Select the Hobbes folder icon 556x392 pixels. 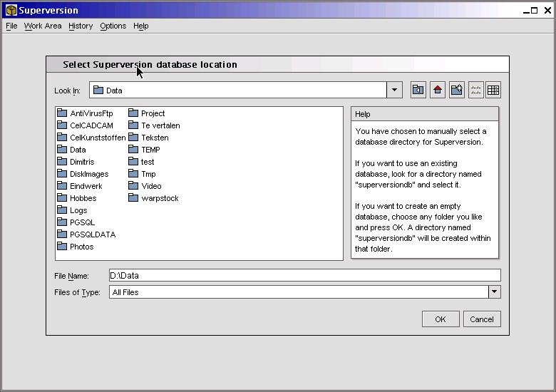[x=62, y=197]
